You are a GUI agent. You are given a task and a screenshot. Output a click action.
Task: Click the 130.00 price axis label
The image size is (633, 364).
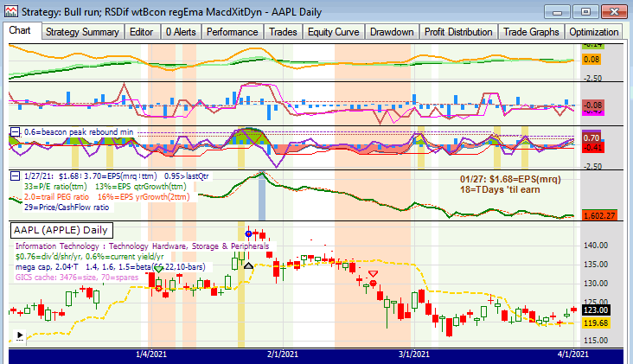pyautogui.click(x=596, y=284)
